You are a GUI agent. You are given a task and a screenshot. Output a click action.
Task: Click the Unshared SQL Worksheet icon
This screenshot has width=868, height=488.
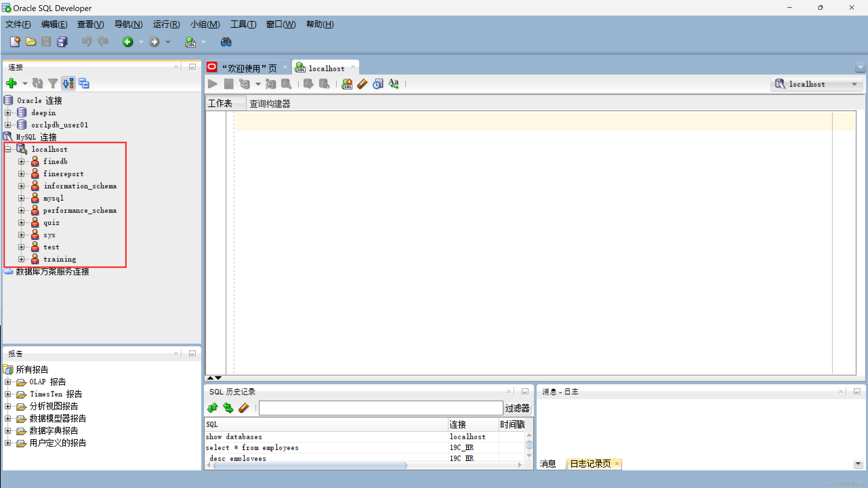pos(347,84)
